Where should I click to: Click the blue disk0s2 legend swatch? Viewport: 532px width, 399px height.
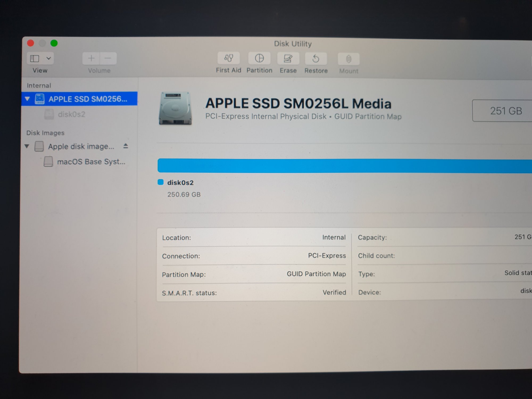[x=160, y=182]
